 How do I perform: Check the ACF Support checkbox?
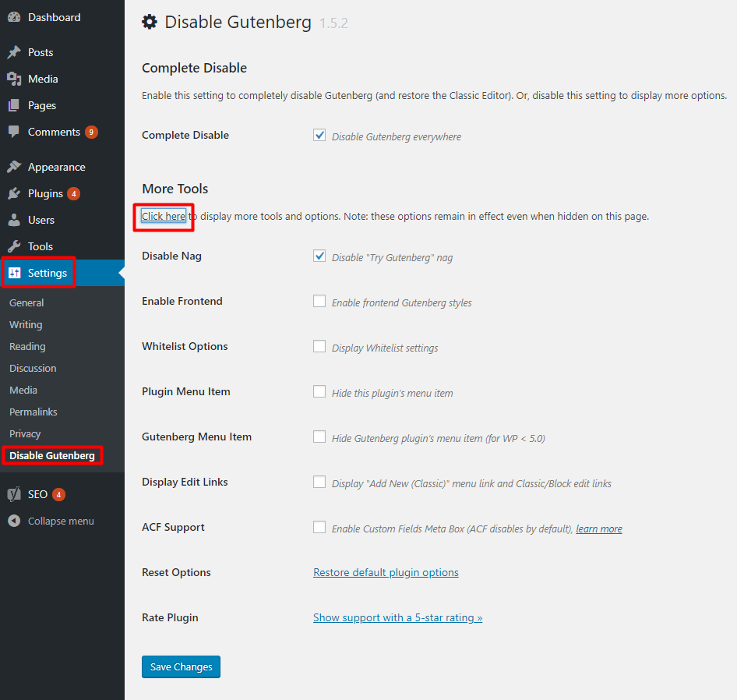pos(319,527)
